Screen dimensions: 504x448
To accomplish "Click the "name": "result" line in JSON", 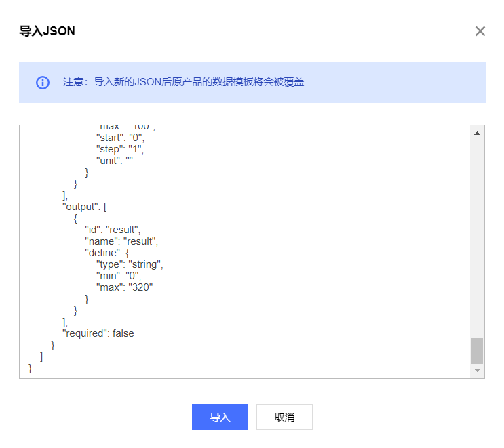I will [121, 241].
